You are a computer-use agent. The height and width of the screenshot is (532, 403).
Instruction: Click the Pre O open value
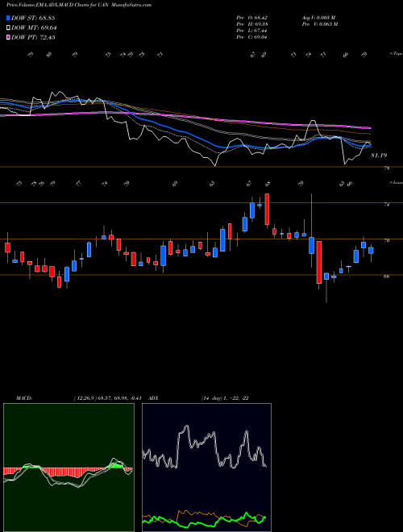pyautogui.click(x=252, y=18)
